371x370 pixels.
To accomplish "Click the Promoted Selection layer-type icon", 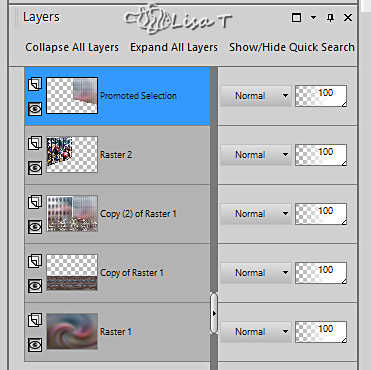I will (x=35, y=85).
